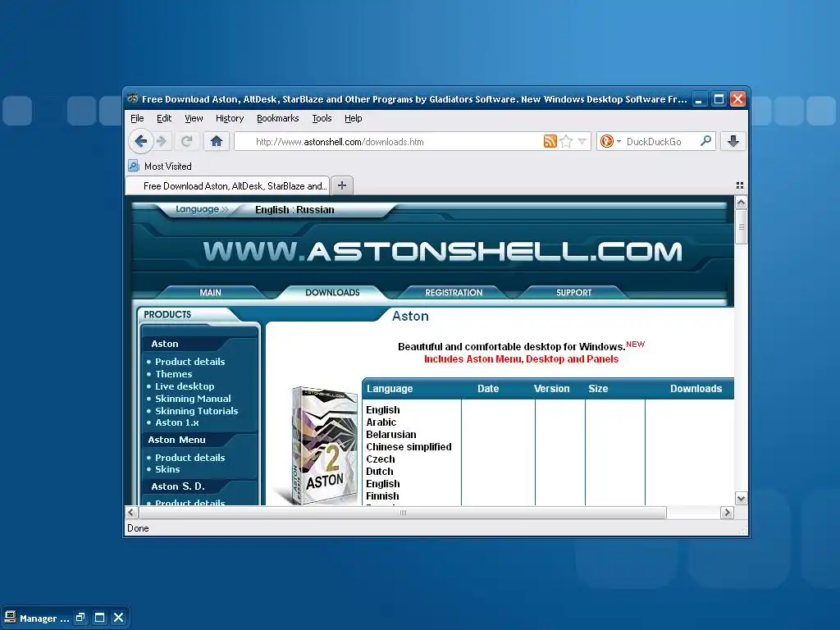The width and height of the screenshot is (840, 630).
Task: Open the Live desktop link
Action: pyautogui.click(x=185, y=386)
